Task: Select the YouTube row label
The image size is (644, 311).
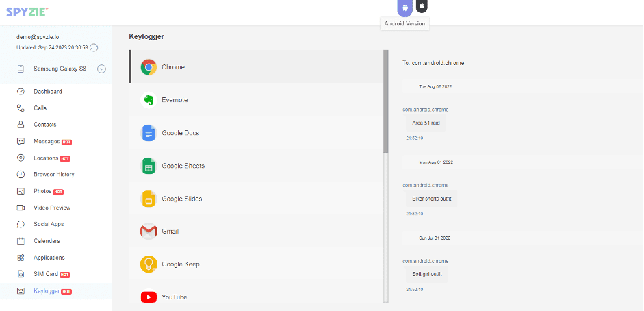Action: (x=175, y=297)
